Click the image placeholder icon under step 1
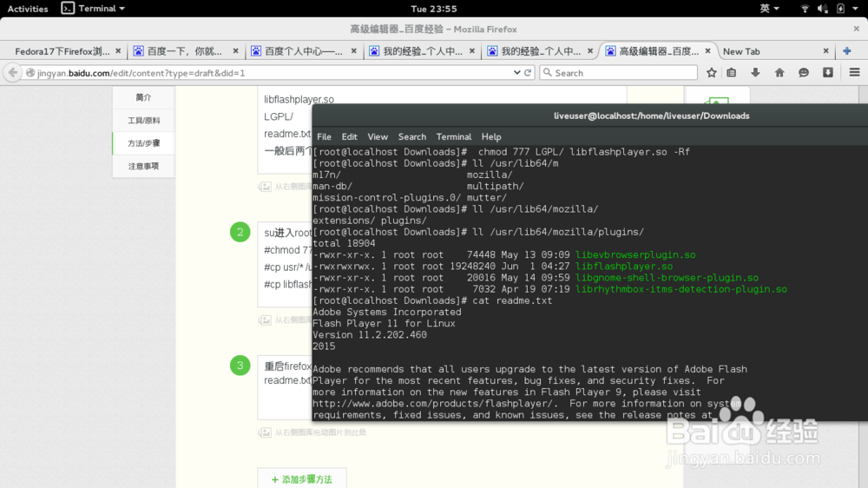868x488 pixels. point(265,187)
